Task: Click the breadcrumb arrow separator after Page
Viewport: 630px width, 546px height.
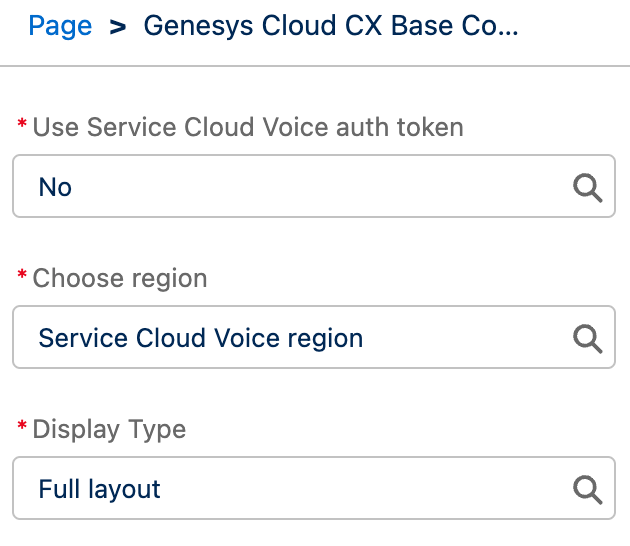Action: coord(118,27)
